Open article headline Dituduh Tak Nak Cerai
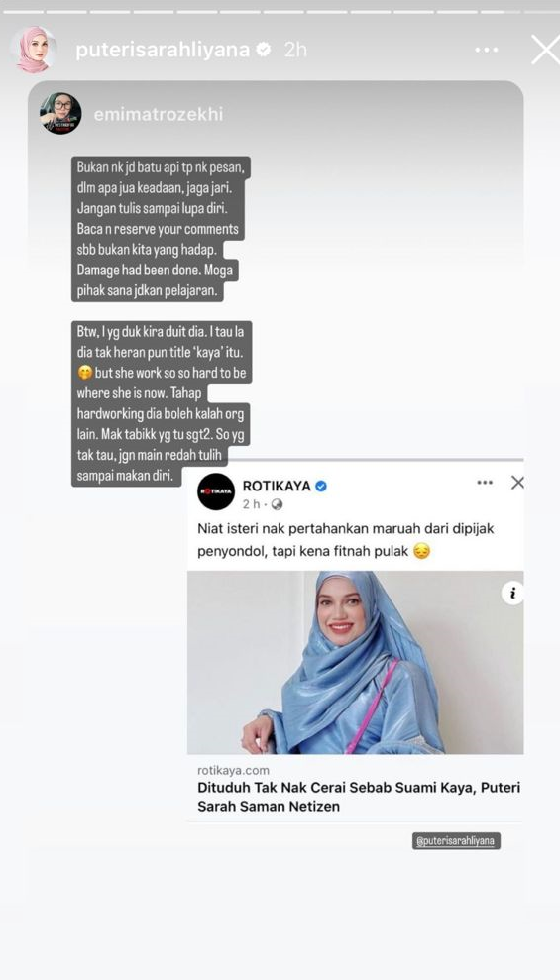The width and height of the screenshot is (560, 980). (x=360, y=797)
